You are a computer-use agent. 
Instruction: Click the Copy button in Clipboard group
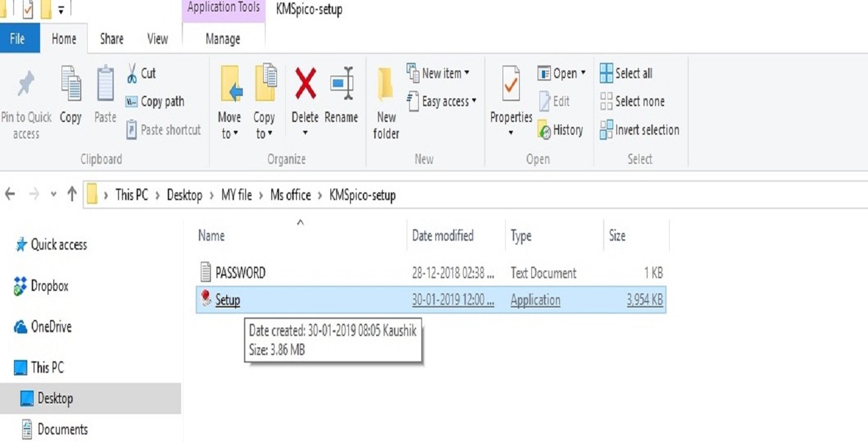[x=71, y=95]
